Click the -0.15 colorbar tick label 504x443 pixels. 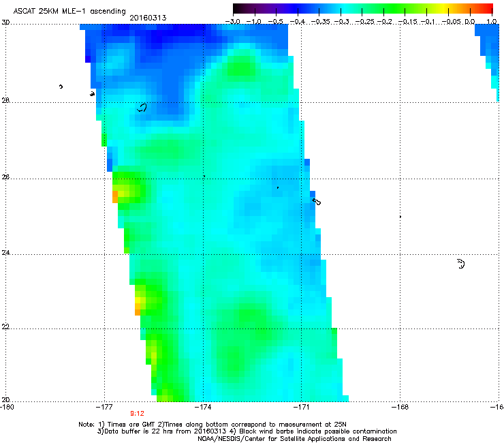[407, 22]
